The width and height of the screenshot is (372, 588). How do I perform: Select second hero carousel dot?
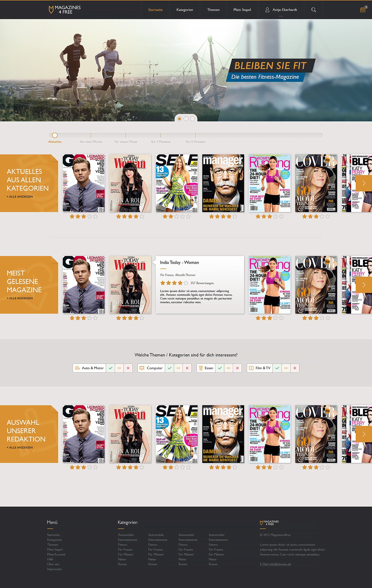click(186, 119)
